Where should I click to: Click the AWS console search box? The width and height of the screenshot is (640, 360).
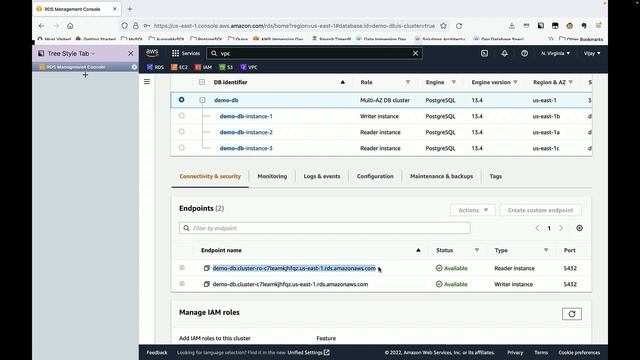coord(314,53)
